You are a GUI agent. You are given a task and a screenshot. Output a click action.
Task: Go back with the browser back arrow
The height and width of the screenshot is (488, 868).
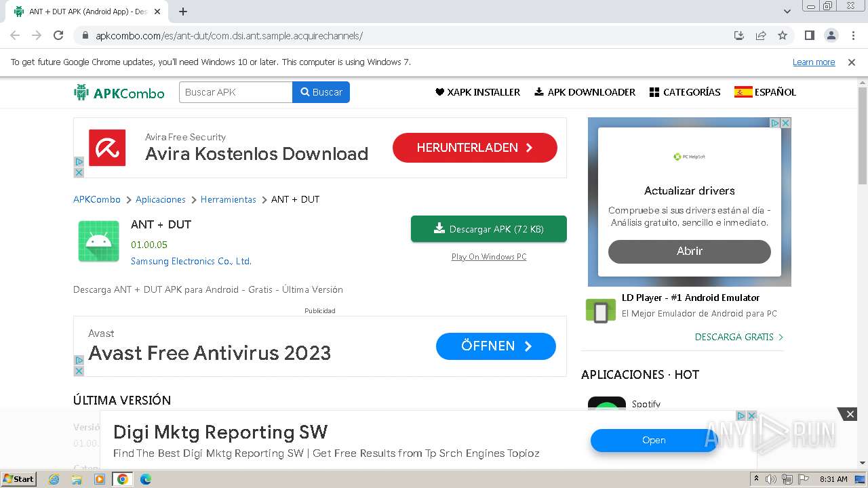tap(15, 35)
